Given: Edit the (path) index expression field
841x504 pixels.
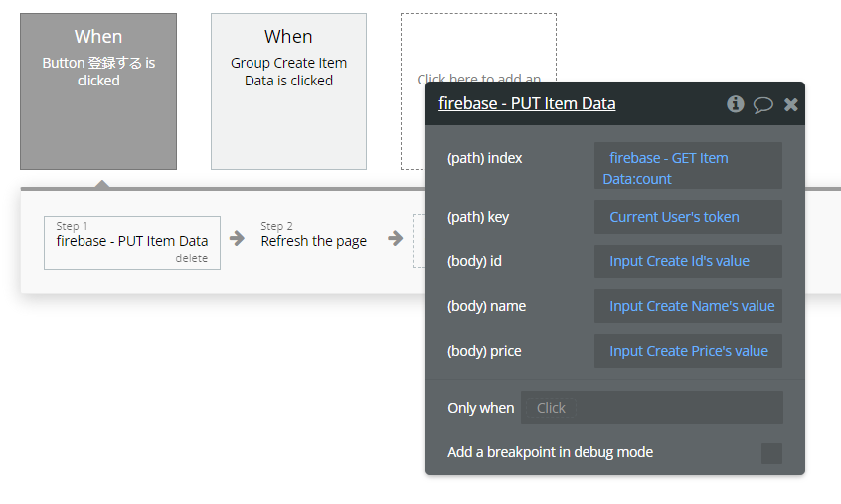Looking at the screenshot, I should (688, 166).
